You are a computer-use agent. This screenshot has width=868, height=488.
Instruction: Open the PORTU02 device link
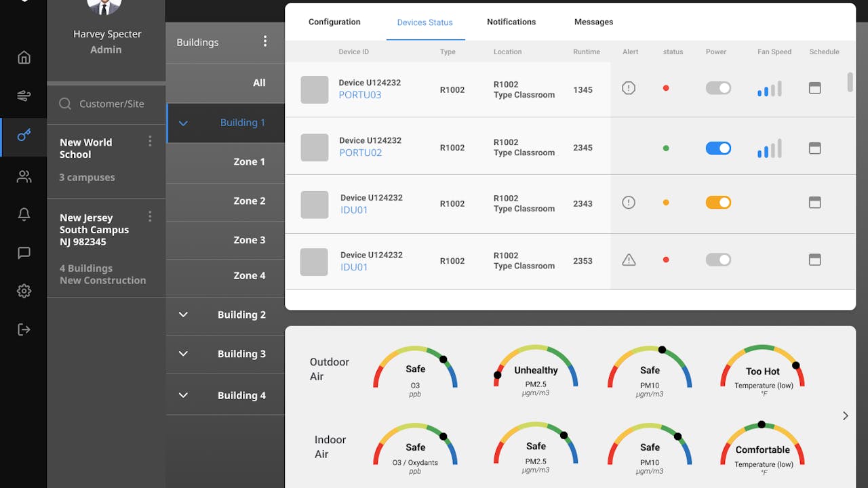point(360,153)
